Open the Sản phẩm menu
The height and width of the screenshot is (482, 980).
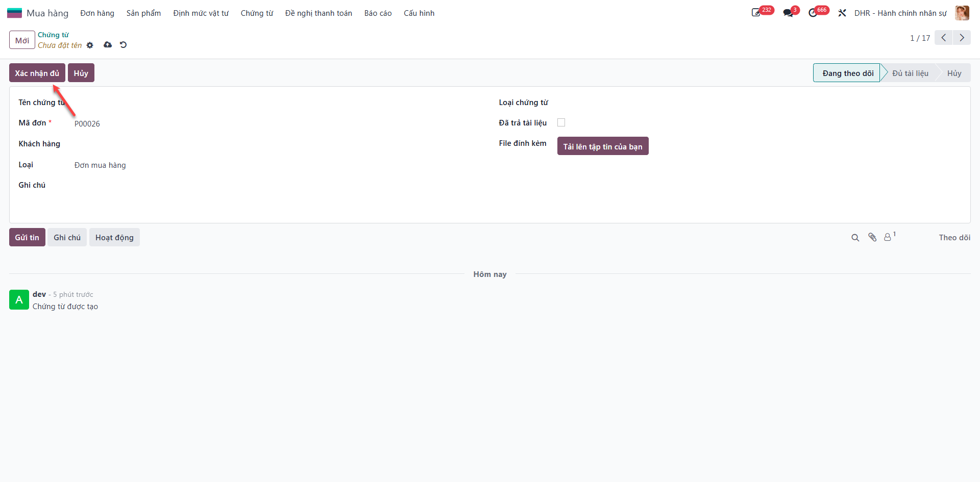pyautogui.click(x=143, y=13)
